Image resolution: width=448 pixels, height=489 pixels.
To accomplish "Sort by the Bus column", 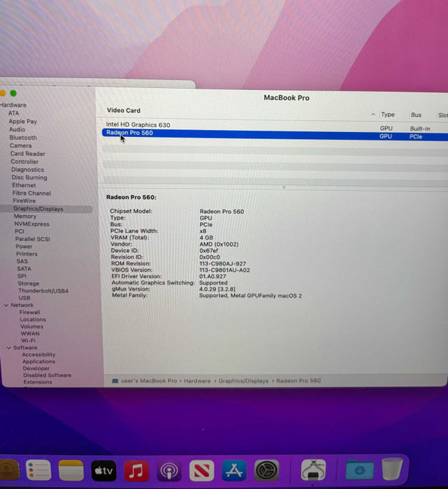I will (x=416, y=115).
